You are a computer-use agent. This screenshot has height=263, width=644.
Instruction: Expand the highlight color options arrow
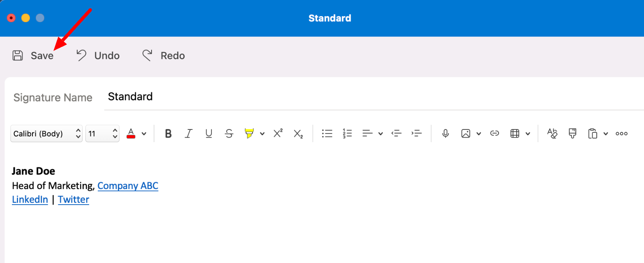click(x=262, y=134)
